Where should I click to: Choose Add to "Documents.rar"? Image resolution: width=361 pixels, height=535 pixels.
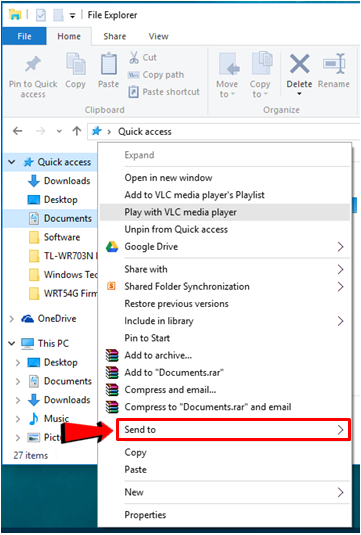pos(225,372)
